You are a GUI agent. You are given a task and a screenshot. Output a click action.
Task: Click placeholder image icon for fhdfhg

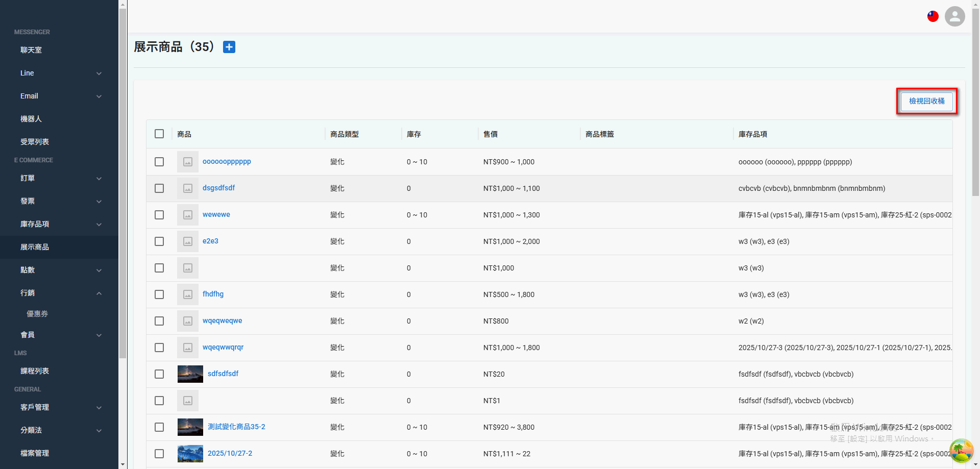[188, 294]
